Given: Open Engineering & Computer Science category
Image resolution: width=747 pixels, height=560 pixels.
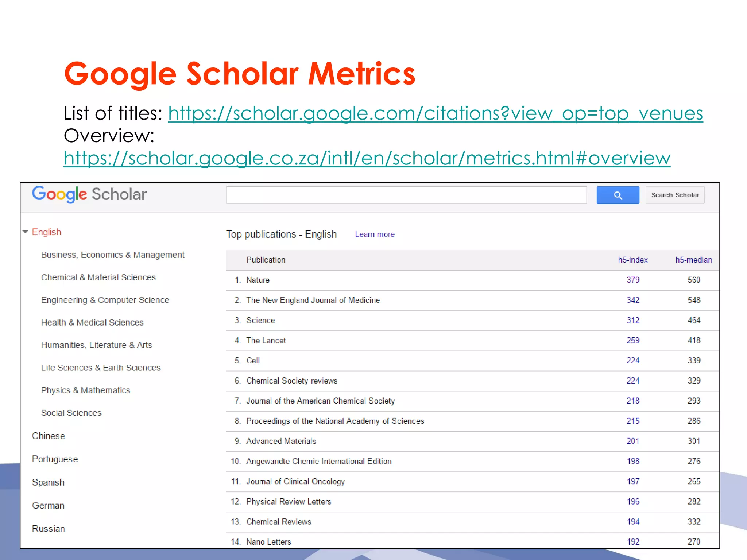Looking at the screenshot, I should (105, 300).
